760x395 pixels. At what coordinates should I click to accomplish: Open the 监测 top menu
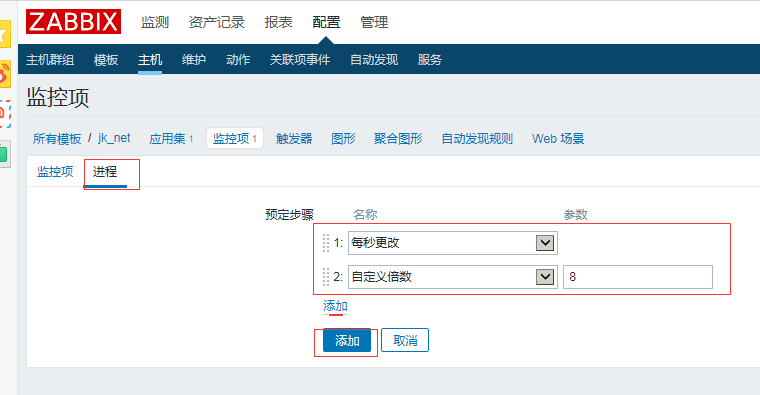click(155, 22)
